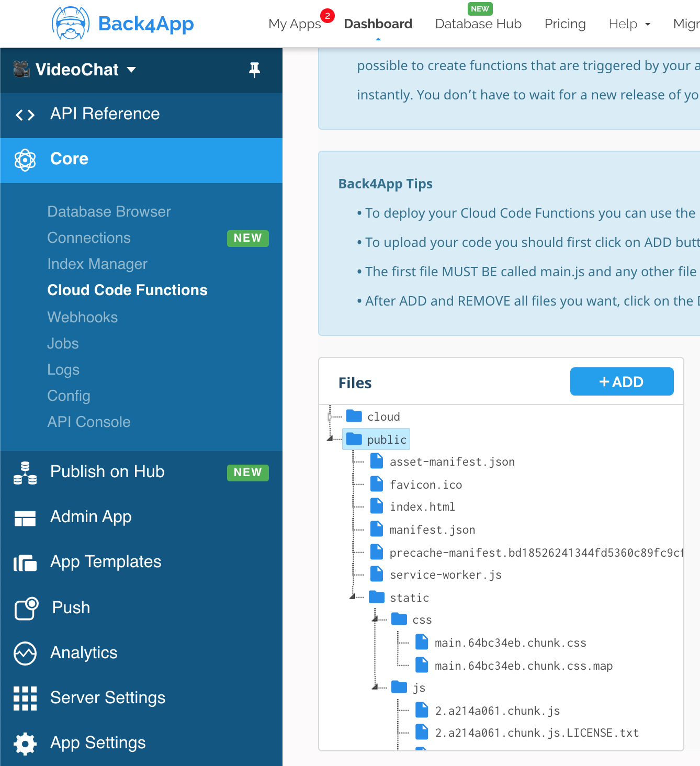
Task: Click the Publish on Hub database icon
Action: coord(25,472)
